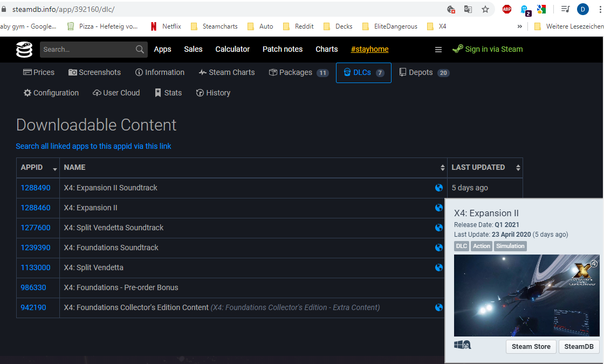Open the Steam Charts tab

(226, 72)
